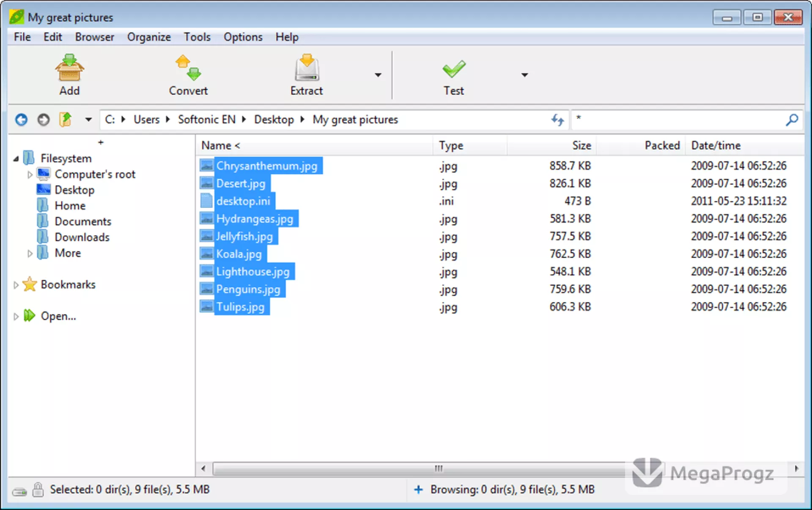This screenshot has height=510, width=812.
Task: Click the scrollbar right arrow
Action: (x=796, y=469)
